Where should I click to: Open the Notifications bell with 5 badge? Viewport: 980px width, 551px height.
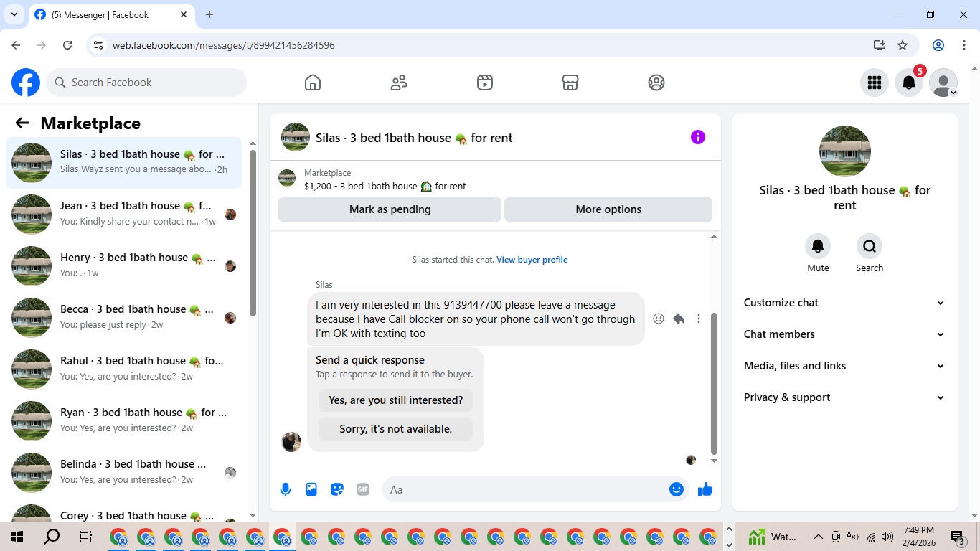click(x=909, y=83)
